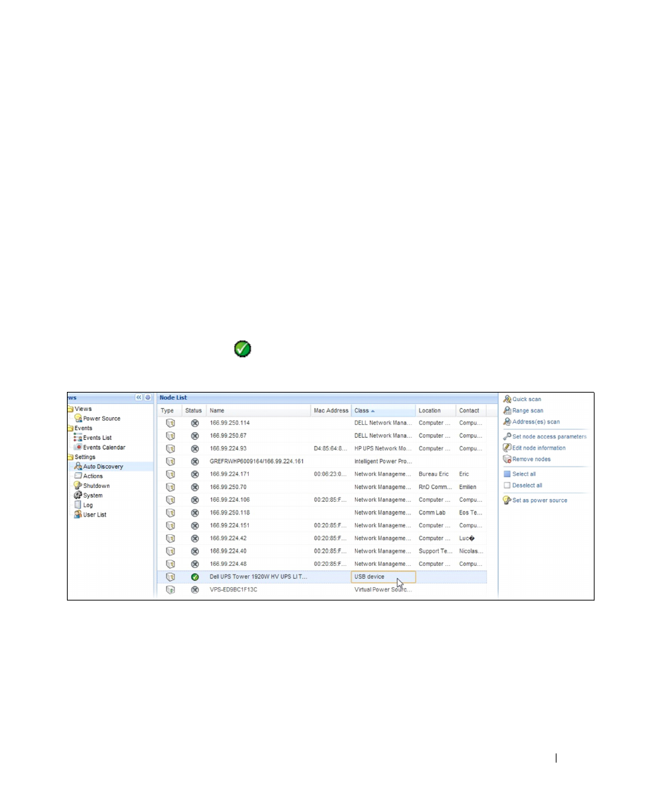The width and height of the screenshot is (672, 807).
Task: Open Set node access parameters
Action: click(549, 437)
